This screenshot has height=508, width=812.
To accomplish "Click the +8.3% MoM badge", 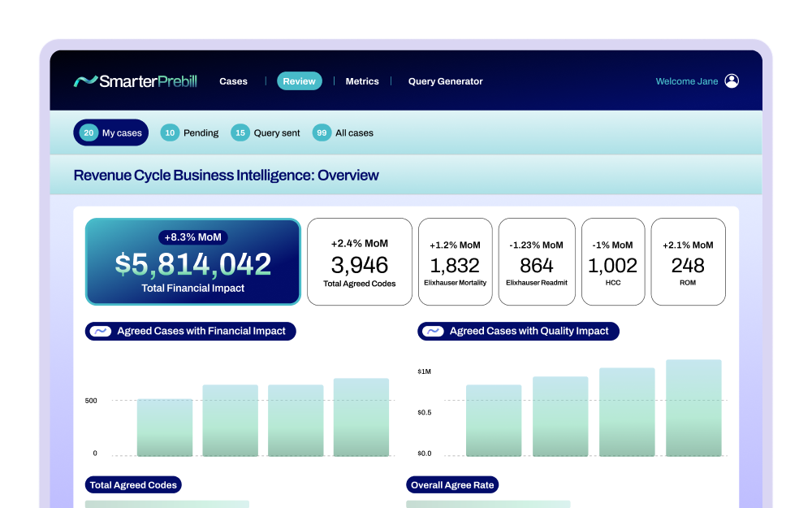I will point(192,237).
